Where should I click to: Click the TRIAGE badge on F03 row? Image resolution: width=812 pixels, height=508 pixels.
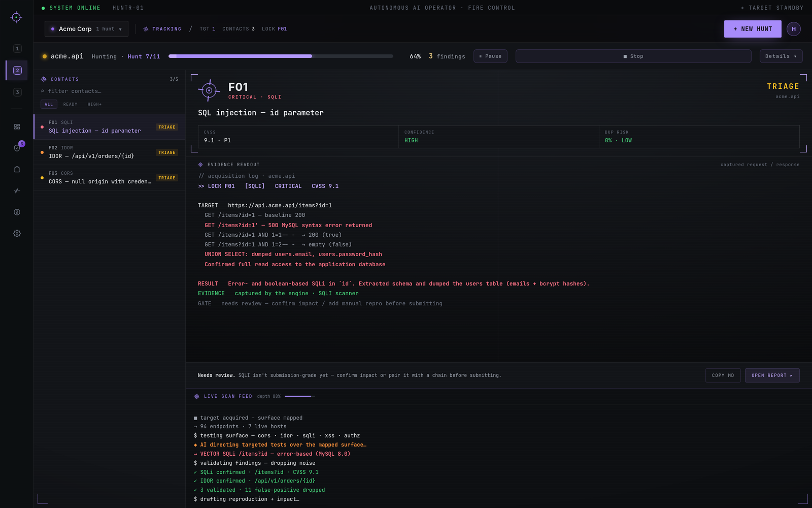pyautogui.click(x=167, y=178)
